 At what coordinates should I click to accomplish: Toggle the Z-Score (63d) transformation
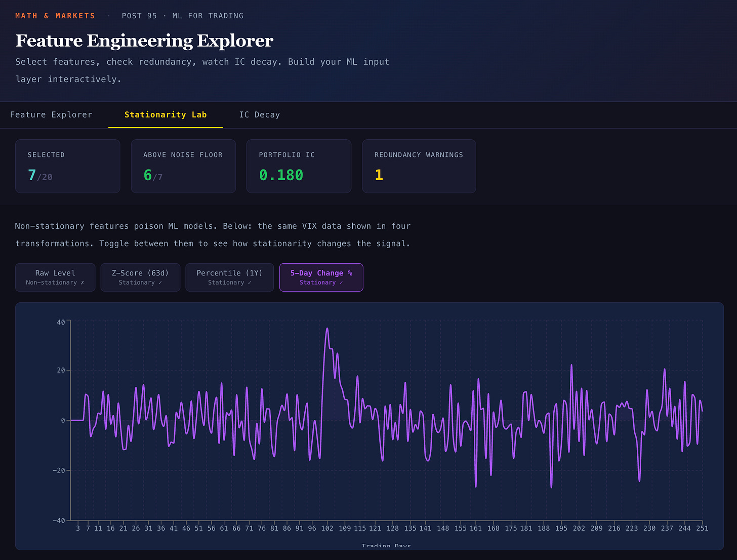pos(140,277)
